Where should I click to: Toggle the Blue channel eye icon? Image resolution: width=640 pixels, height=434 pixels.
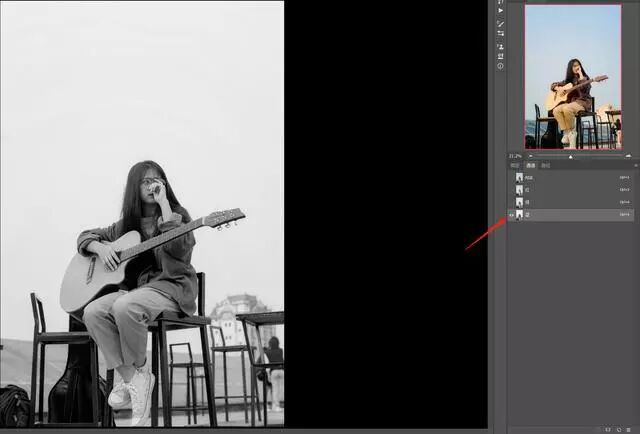[511, 215]
